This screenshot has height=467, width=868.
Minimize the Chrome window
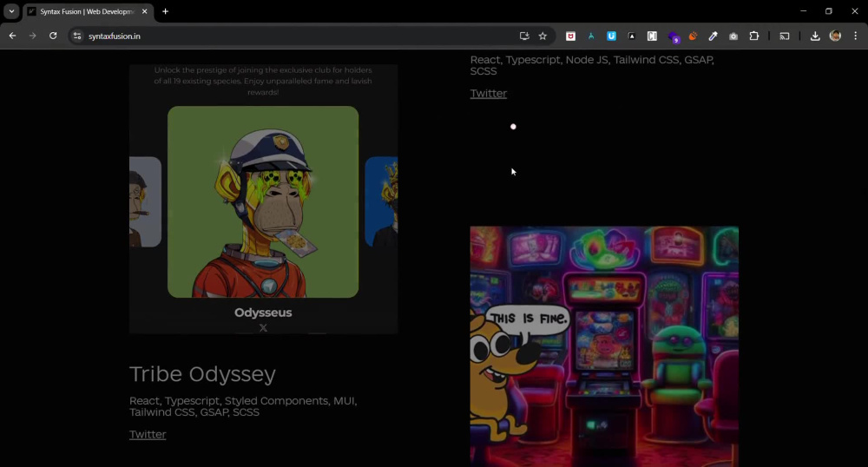(x=803, y=11)
